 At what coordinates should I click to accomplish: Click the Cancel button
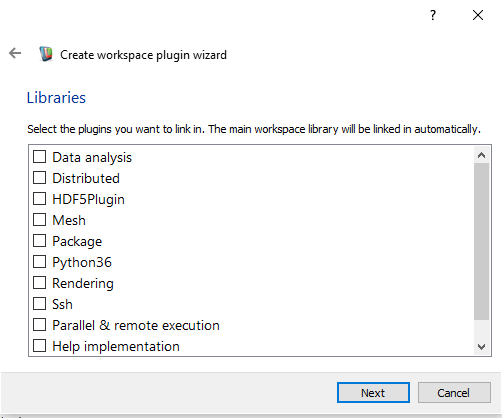[454, 393]
